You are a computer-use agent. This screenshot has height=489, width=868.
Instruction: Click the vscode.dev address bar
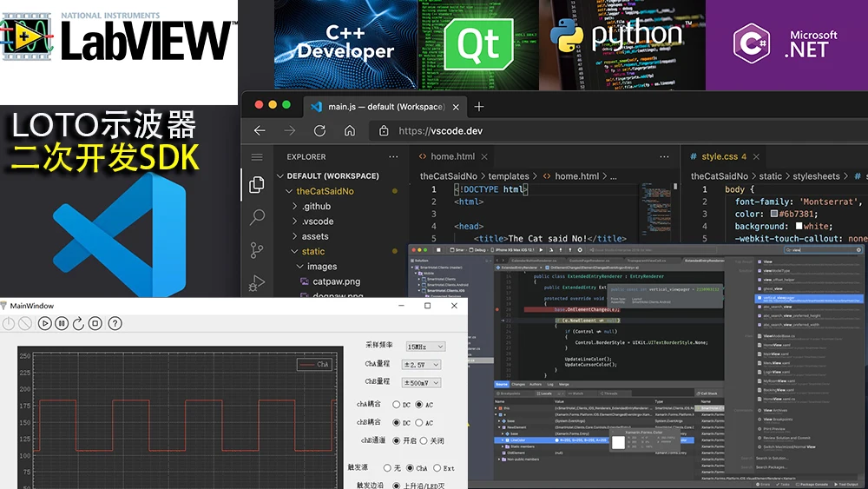tap(620, 130)
